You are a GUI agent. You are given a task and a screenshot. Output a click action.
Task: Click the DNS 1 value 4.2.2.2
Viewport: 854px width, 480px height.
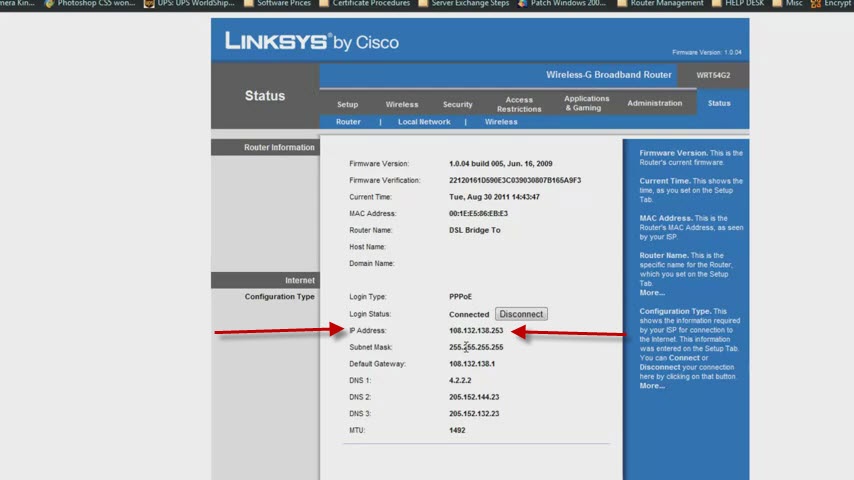coord(460,380)
